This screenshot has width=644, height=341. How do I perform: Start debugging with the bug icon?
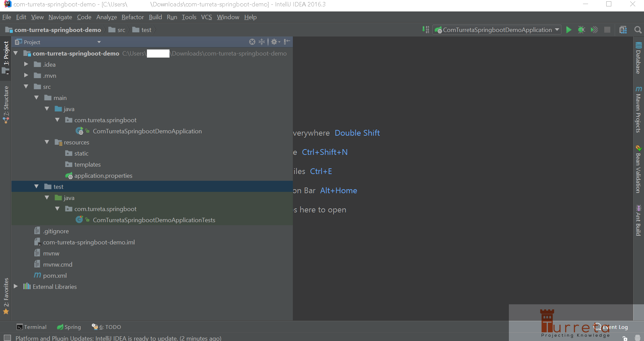click(581, 30)
